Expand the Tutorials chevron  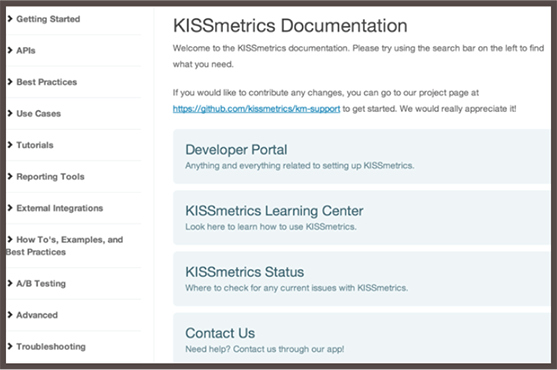(10, 145)
